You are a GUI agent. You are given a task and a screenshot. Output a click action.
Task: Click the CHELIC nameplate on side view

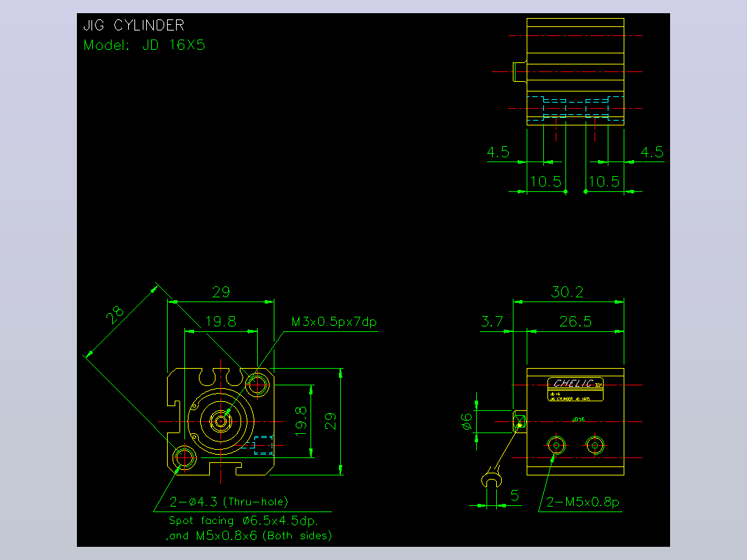point(575,390)
